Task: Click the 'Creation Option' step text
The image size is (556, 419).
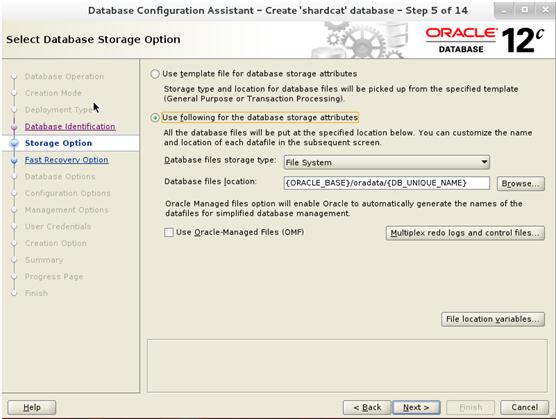Action: (56, 243)
